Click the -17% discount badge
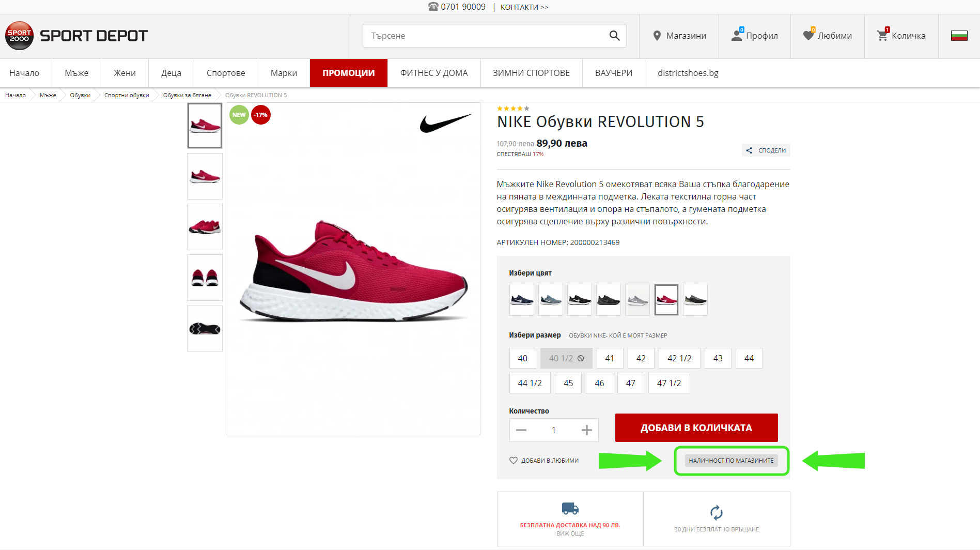The width and height of the screenshot is (980, 550). point(261,115)
